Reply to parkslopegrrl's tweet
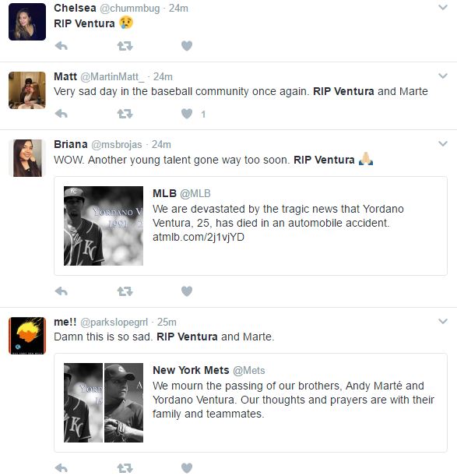 coord(62,467)
